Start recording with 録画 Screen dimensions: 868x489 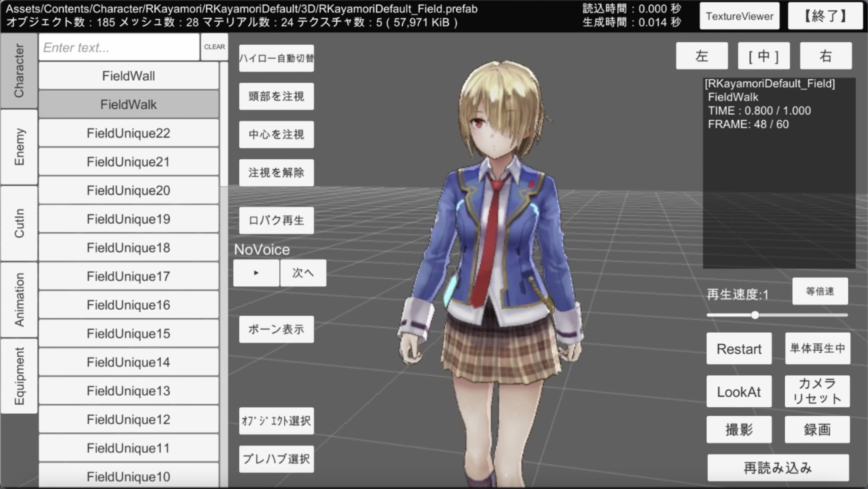(x=817, y=429)
